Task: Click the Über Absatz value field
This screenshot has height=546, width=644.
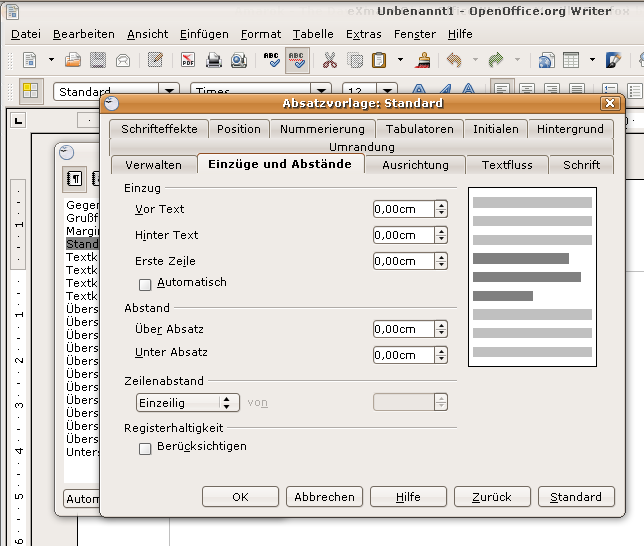Action: click(404, 329)
